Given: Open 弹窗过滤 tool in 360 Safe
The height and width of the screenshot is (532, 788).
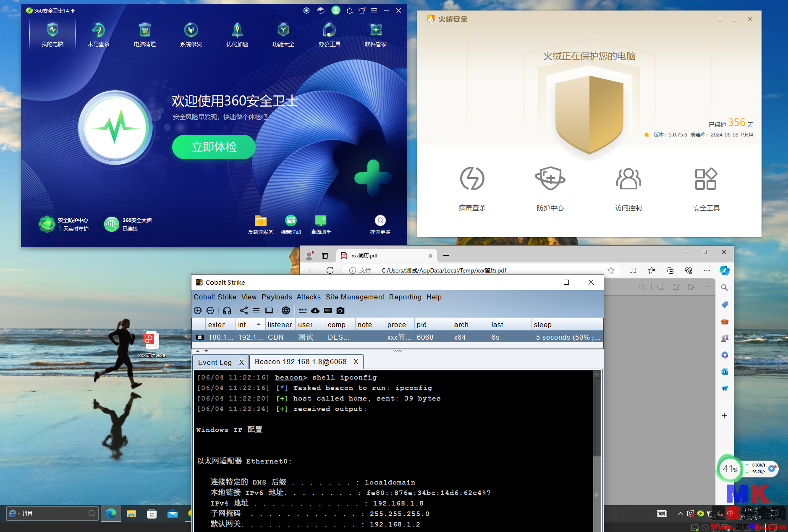Looking at the screenshot, I should 291,225.
